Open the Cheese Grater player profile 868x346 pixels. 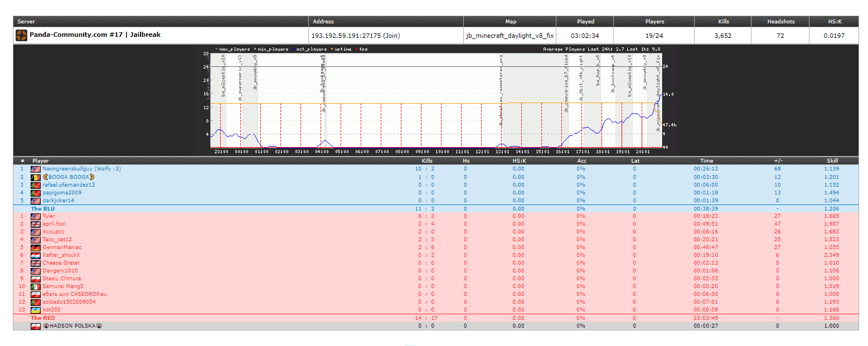(x=61, y=263)
